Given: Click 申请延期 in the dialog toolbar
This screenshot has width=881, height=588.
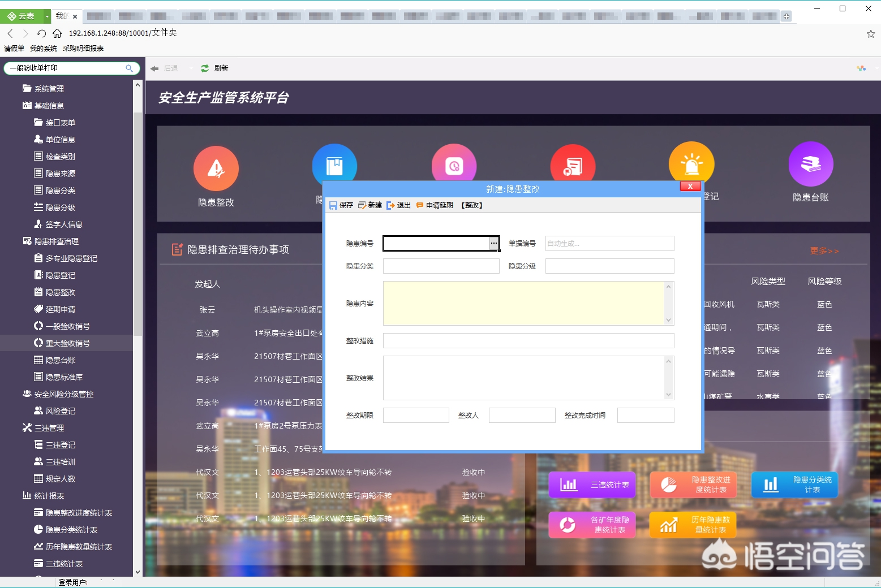Looking at the screenshot, I should [x=435, y=205].
